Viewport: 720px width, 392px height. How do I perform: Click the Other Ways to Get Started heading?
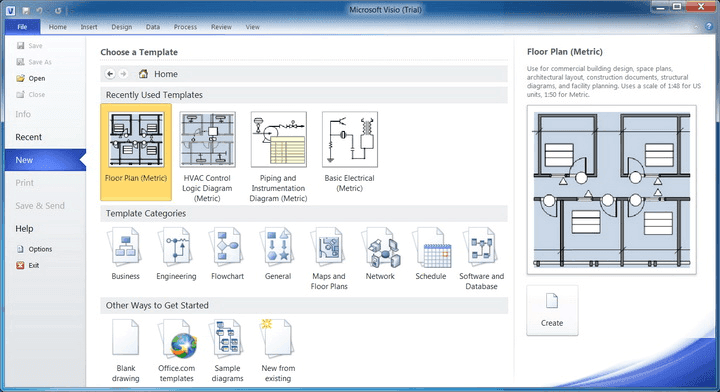pos(157,305)
